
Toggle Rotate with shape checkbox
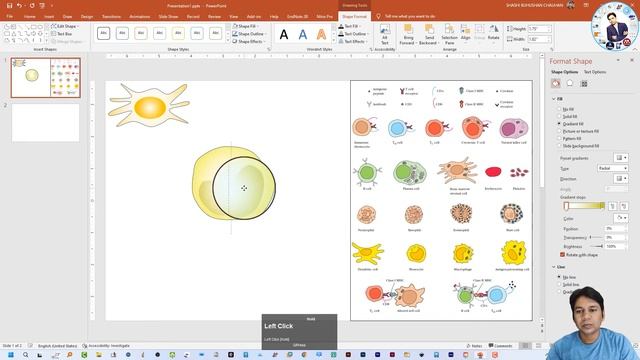pyautogui.click(x=562, y=255)
